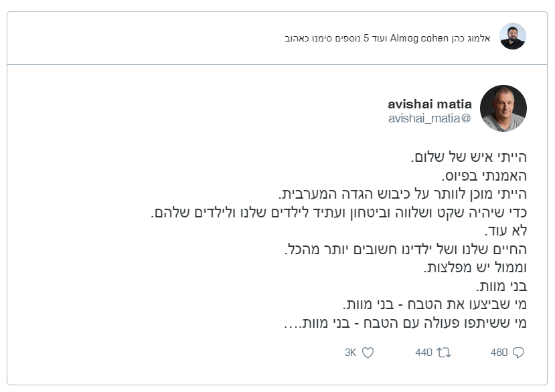Click the "avishai matia" display name
This screenshot has width=555, height=392.
(430, 104)
